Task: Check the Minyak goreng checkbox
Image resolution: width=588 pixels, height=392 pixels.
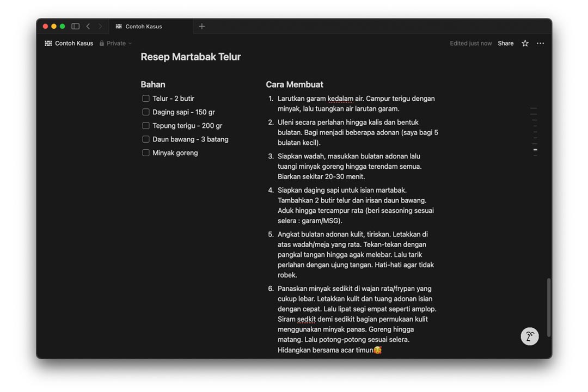Action: tap(146, 152)
